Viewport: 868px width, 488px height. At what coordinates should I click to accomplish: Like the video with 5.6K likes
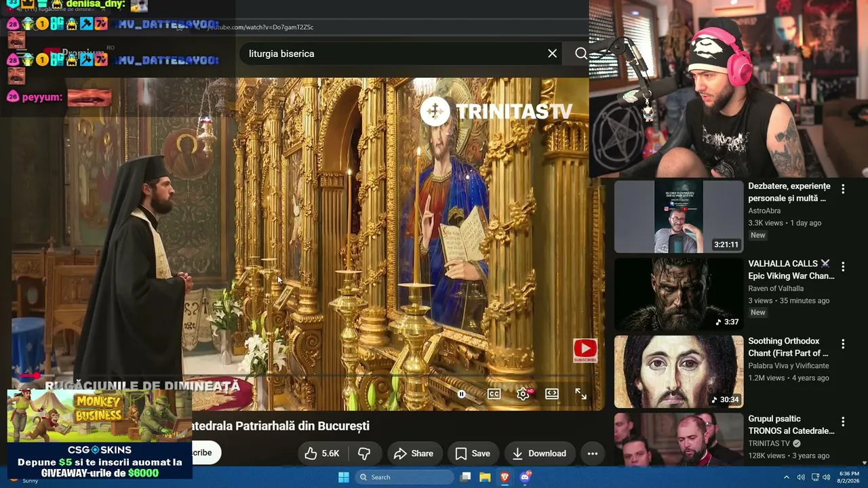tap(322, 453)
